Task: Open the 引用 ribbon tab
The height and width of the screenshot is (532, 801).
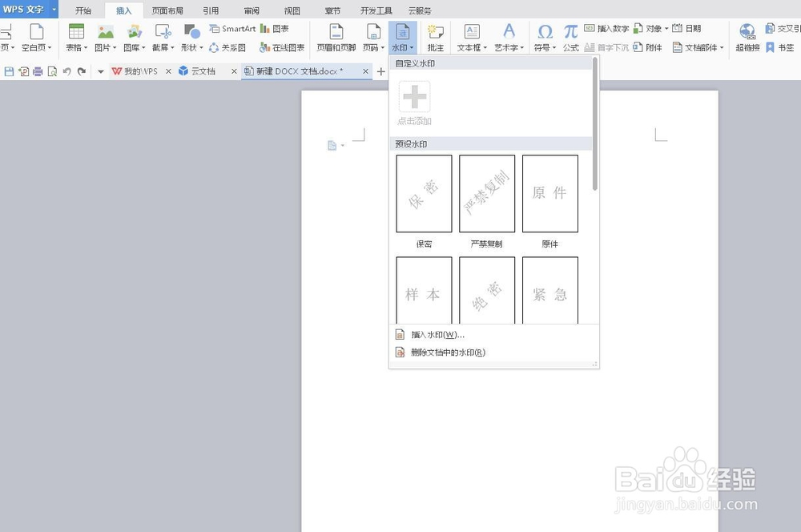Action: tap(211, 10)
